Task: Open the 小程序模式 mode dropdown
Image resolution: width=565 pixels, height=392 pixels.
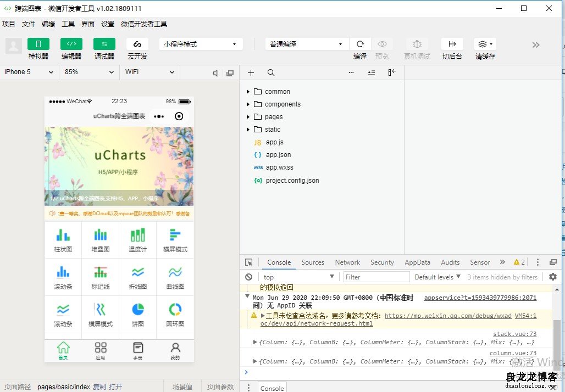Action: [x=201, y=44]
